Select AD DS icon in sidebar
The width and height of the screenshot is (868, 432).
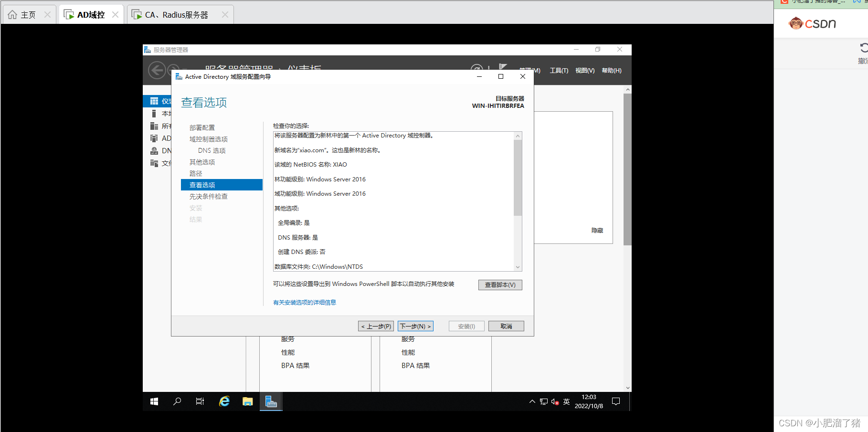pos(154,138)
